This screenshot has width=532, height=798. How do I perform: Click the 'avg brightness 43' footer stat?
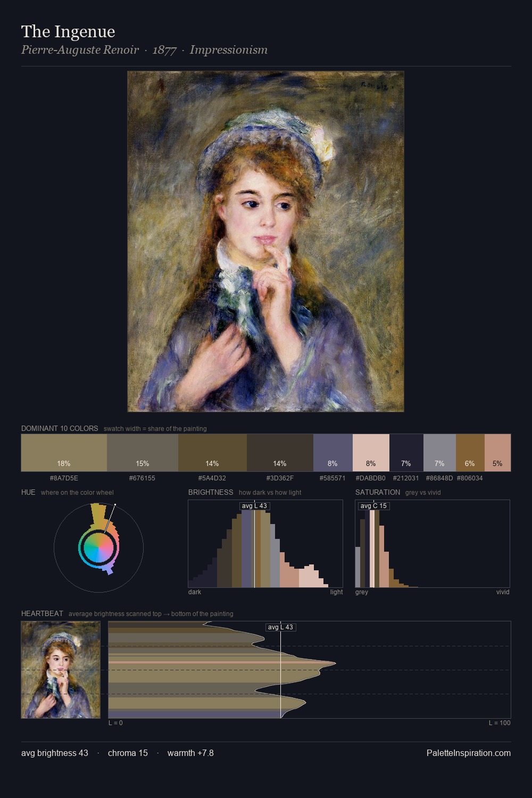(x=55, y=753)
